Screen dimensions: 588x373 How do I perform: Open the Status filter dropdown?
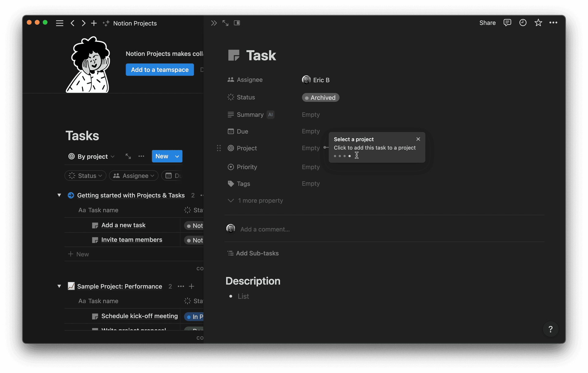tap(85, 176)
